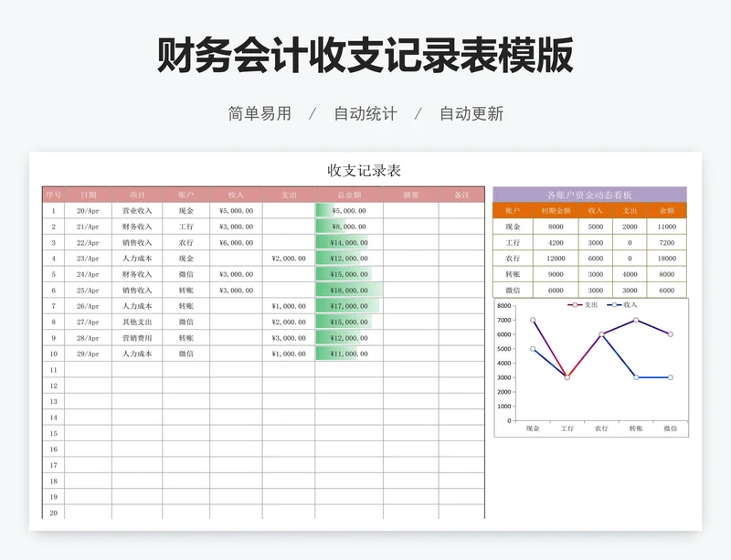Select the 其他支出 project cell
Image resolution: width=731 pixels, height=560 pixels.
pyautogui.click(x=137, y=322)
